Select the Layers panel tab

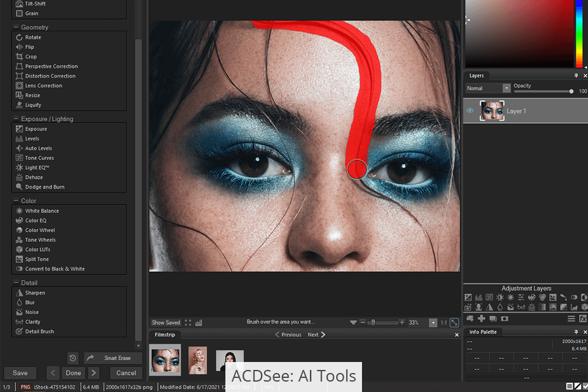[x=477, y=76]
